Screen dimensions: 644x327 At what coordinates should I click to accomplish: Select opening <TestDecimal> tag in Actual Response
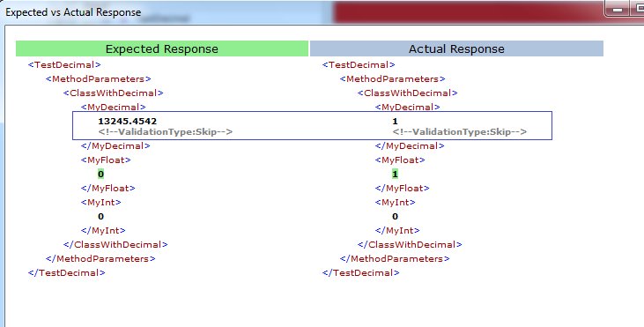(359, 64)
